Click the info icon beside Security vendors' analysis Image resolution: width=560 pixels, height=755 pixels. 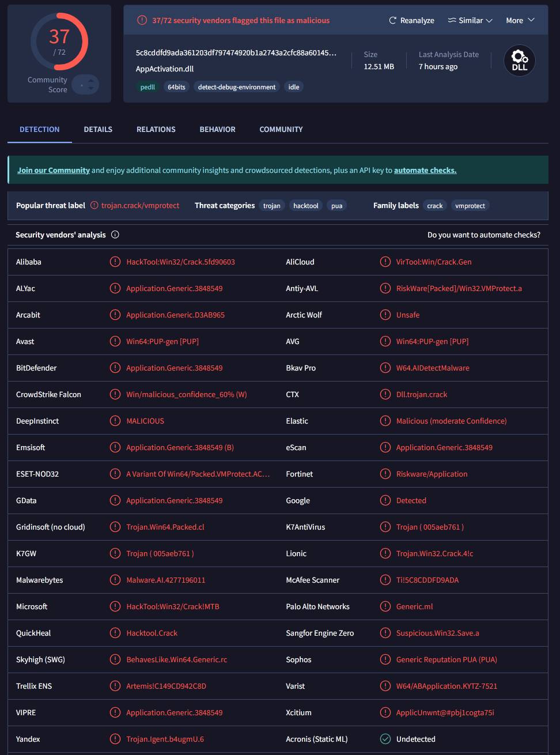coord(115,235)
